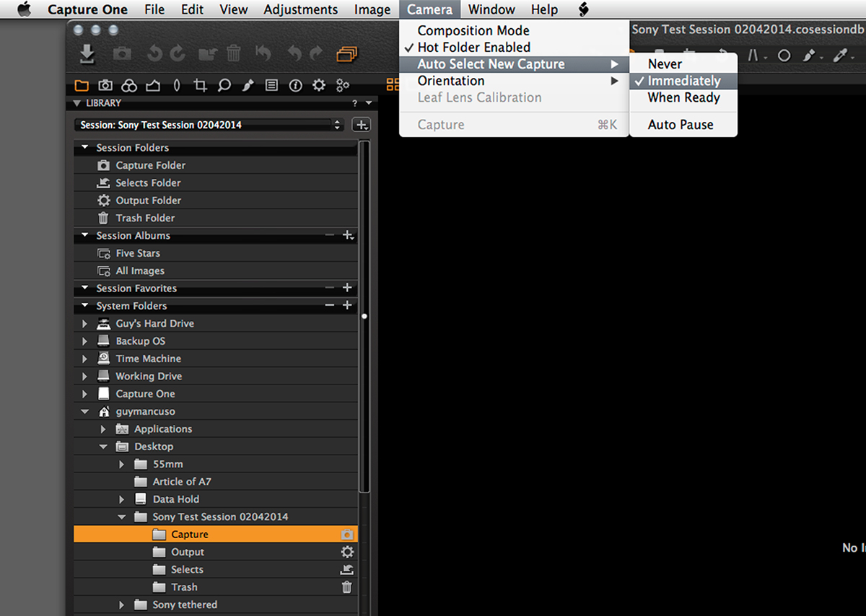This screenshot has width=866, height=616.
Task: Select the Output folder under Sony Test Session
Action: 216,553
